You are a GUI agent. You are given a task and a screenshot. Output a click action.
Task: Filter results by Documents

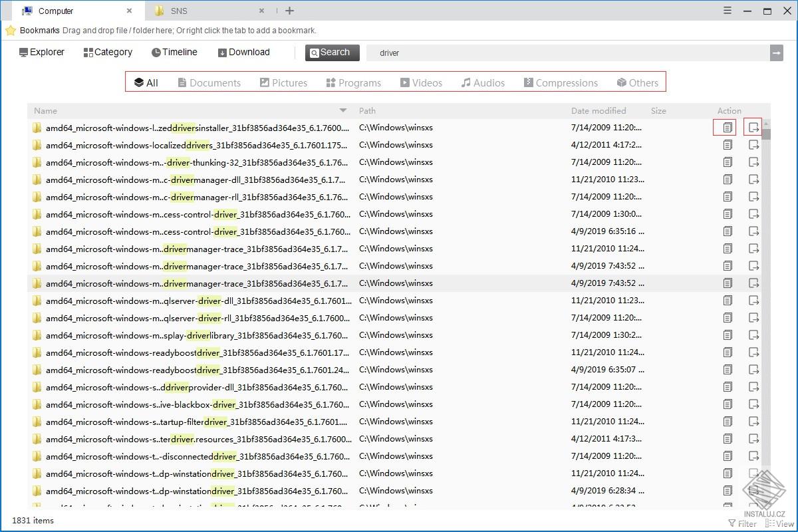[209, 82]
